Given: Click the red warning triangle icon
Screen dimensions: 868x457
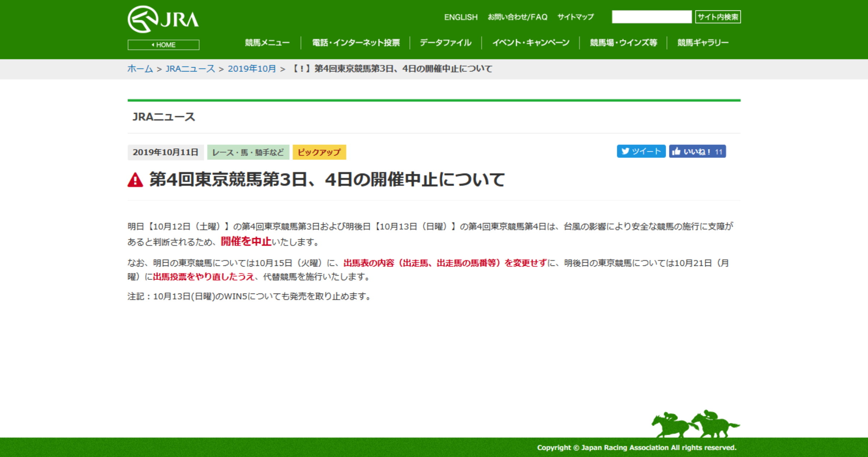Looking at the screenshot, I should (135, 180).
